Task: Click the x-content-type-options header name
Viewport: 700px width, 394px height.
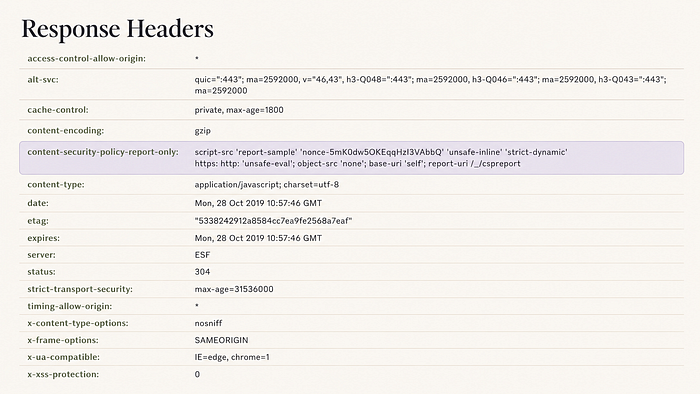Action: click(x=78, y=323)
